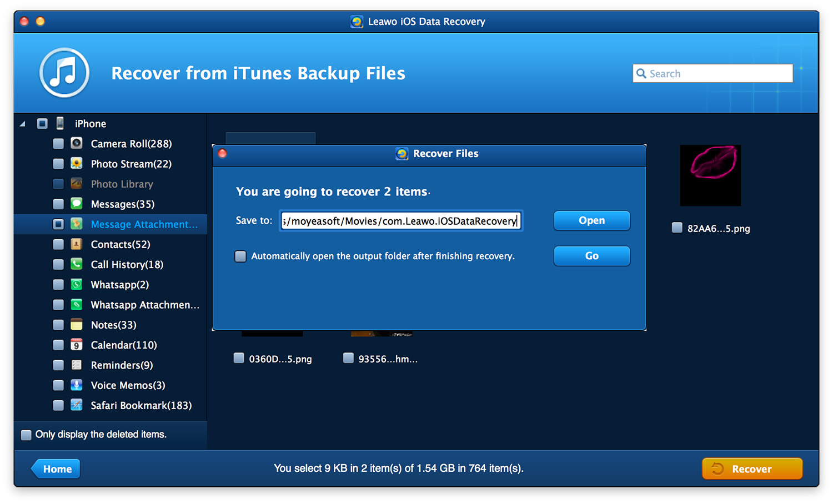The height and width of the screenshot is (504, 833).
Task: Go back to Home
Action: [56, 468]
